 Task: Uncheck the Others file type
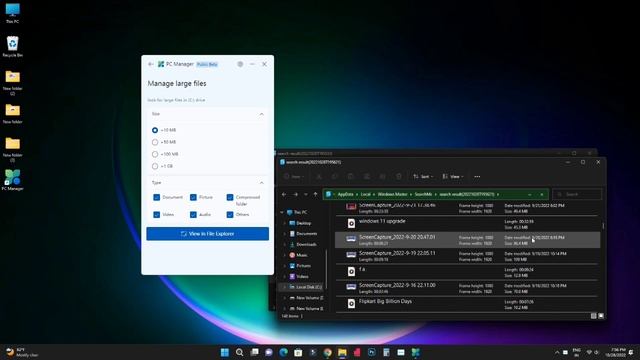click(230, 214)
